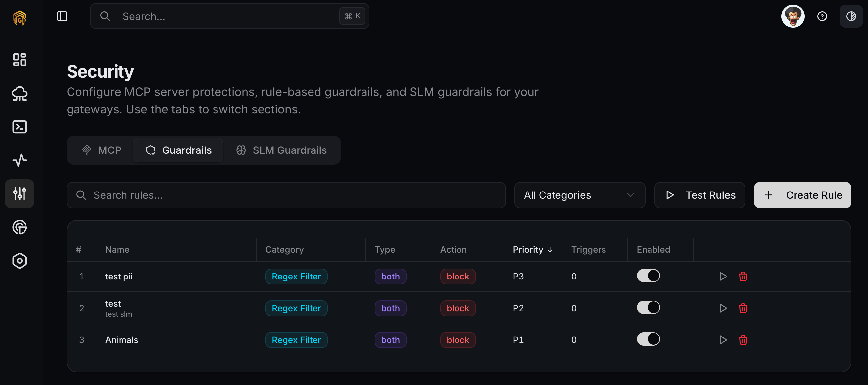This screenshot has width=868, height=385.
Task: Click the Enabled column header
Action: click(x=653, y=249)
